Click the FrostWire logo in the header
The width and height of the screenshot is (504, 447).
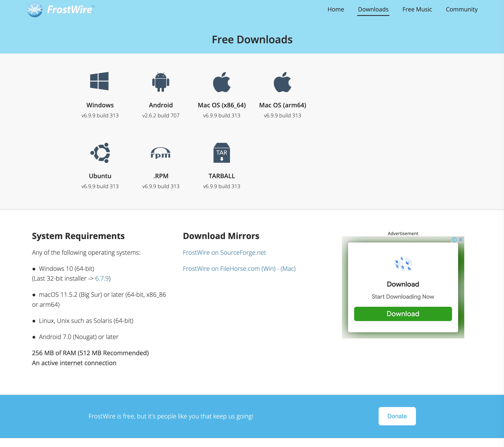[x=60, y=10]
